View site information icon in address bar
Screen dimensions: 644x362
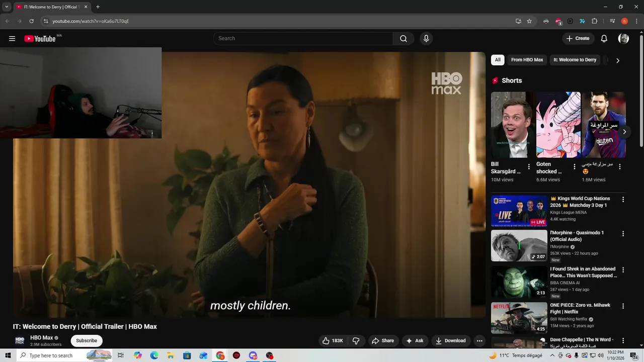point(46,21)
